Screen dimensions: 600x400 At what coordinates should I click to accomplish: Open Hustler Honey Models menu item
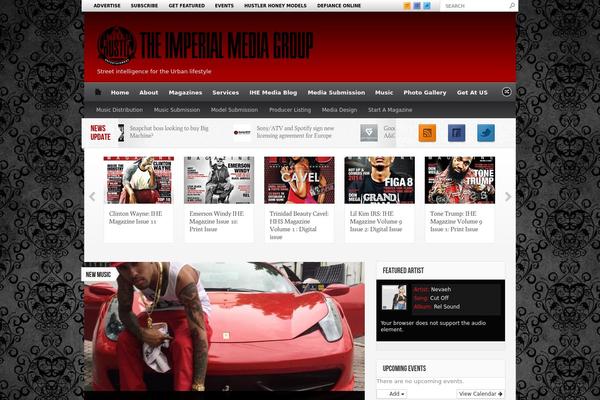tap(275, 6)
